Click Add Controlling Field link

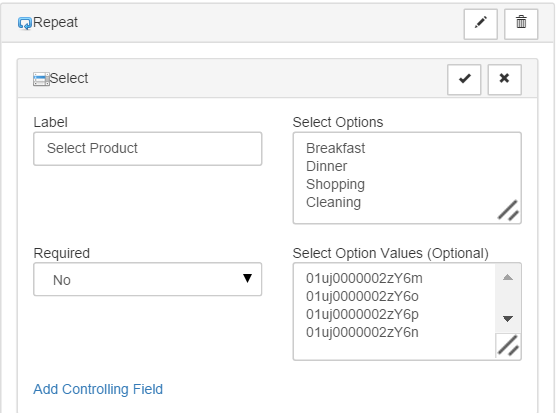coord(98,389)
